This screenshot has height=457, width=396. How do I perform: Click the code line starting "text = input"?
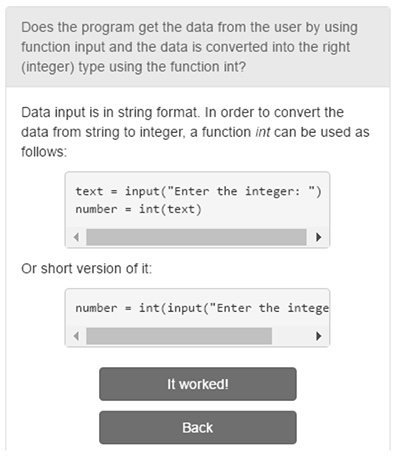tap(198, 191)
